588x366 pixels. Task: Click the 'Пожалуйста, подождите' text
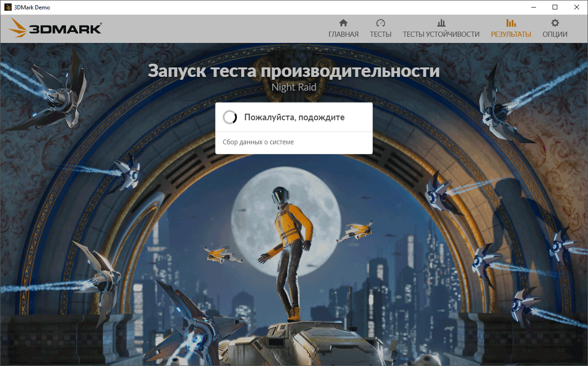(294, 117)
